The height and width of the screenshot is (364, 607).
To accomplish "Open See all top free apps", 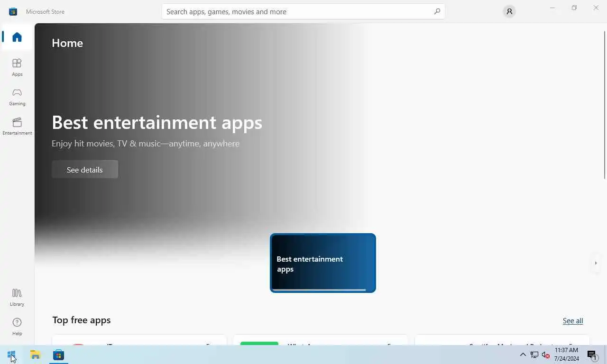I will click(573, 321).
